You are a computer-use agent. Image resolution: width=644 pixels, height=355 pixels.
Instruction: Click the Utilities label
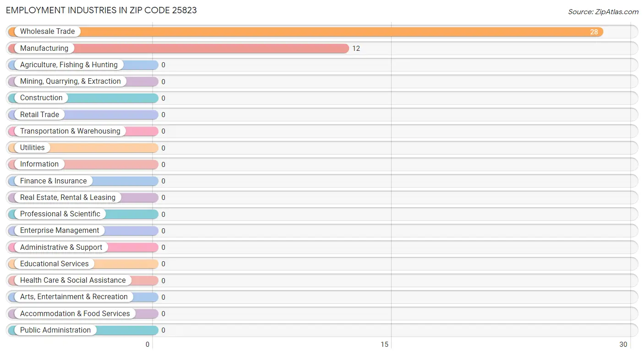tap(33, 147)
